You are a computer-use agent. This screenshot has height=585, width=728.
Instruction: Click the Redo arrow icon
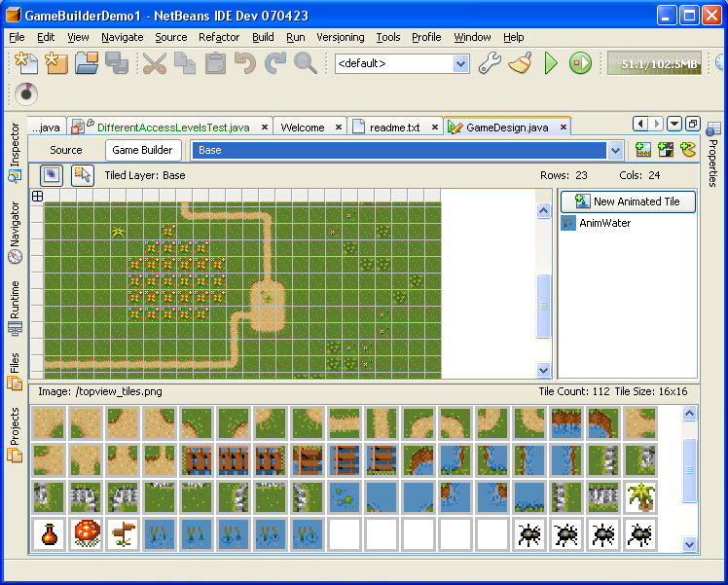pos(274,63)
